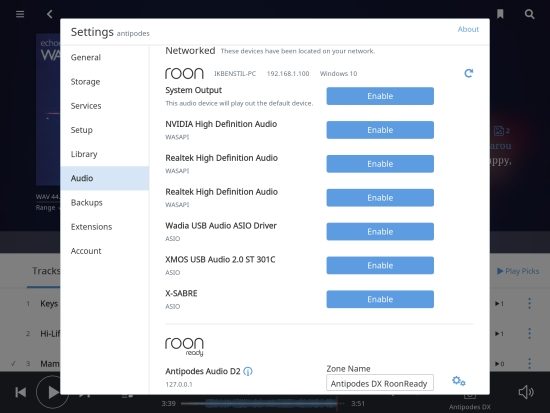Enable NVIDIA High Definition Audio
The width and height of the screenshot is (550, 413).
pyautogui.click(x=380, y=130)
